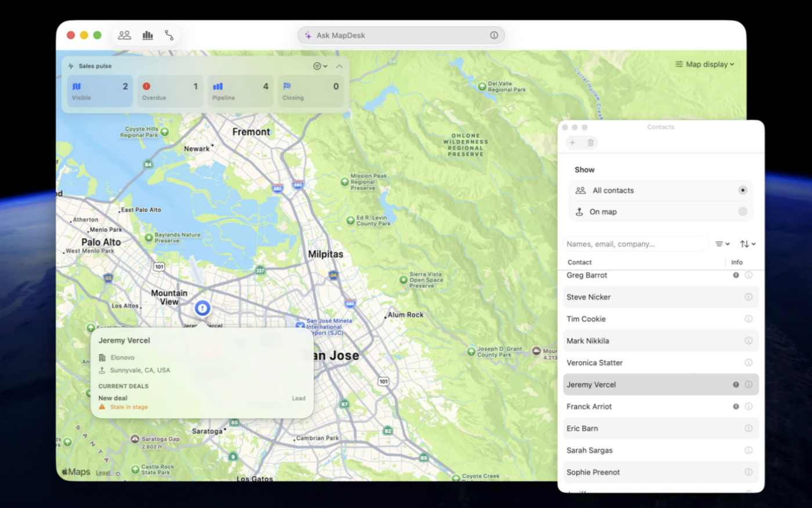Click the Joseph D. Grant County Park marker
This screenshot has width=812, height=508.
point(471,352)
